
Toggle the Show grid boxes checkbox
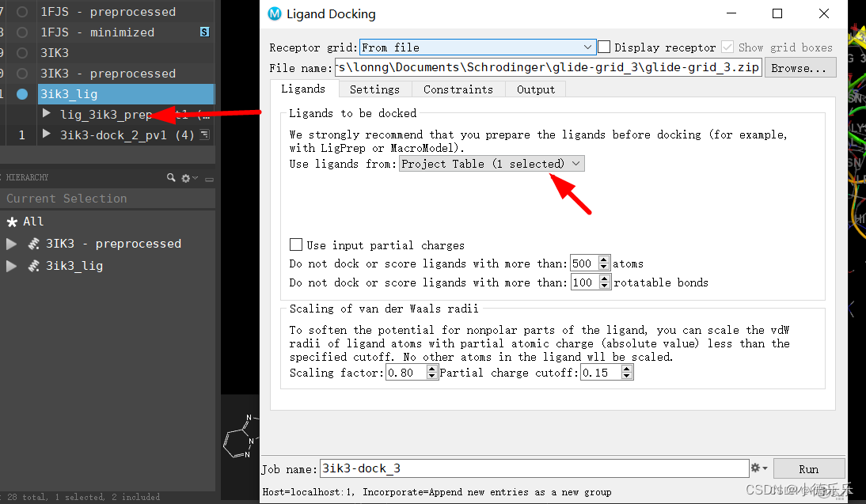click(x=727, y=47)
